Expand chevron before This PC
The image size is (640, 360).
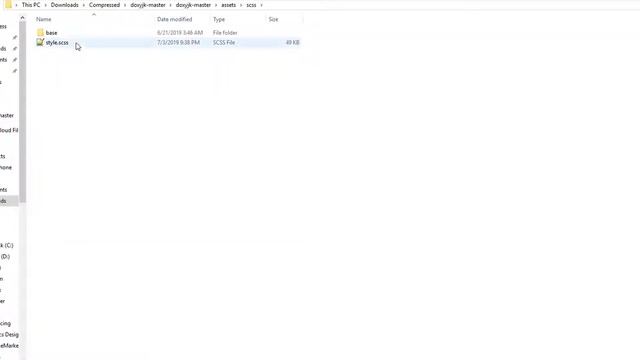(x=17, y=5)
